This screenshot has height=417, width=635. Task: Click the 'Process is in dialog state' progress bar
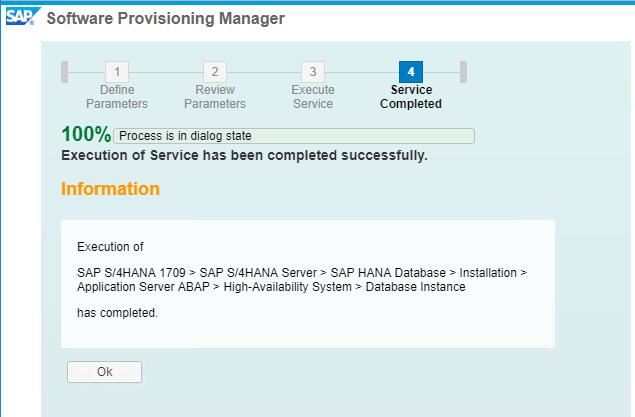(294, 136)
